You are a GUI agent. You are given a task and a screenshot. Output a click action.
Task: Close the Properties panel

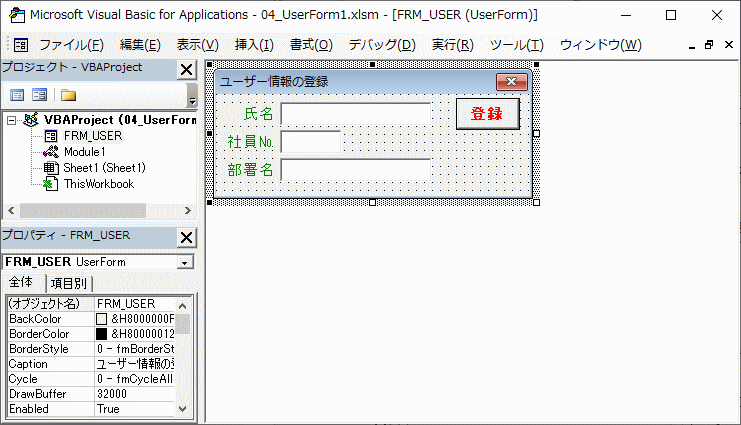pos(187,237)
